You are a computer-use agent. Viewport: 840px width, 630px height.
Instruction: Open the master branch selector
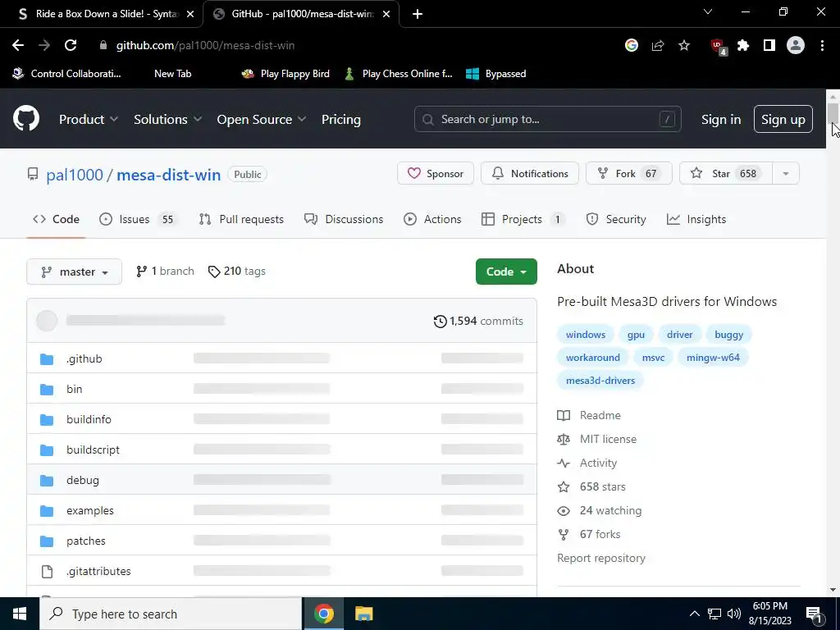point(75,272)
